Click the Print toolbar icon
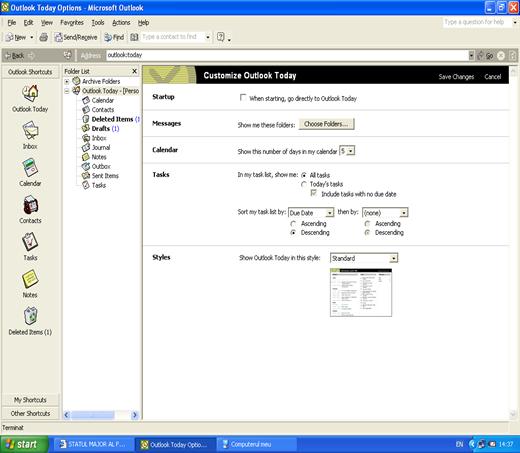The width and height of the screenshot is (520, 453). tap(44, 37)
